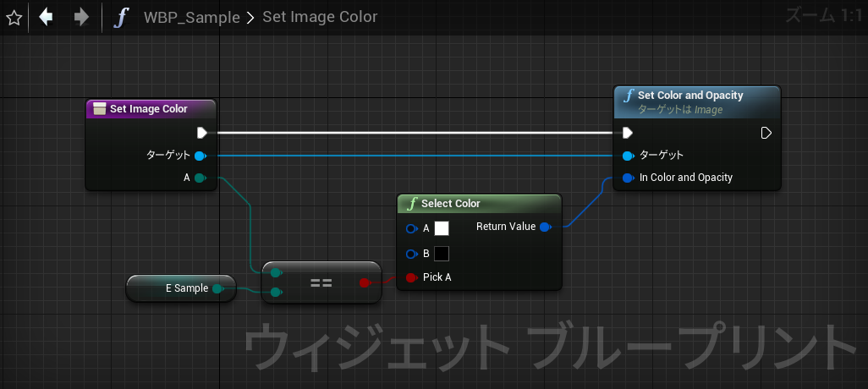
Task: Click the ターゲット input pin on Set Color and Opacity
Action: tap(628, 156)
